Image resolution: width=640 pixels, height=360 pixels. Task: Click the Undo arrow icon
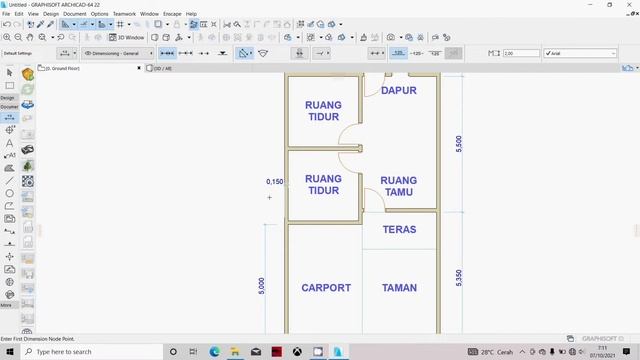point(7,24)
